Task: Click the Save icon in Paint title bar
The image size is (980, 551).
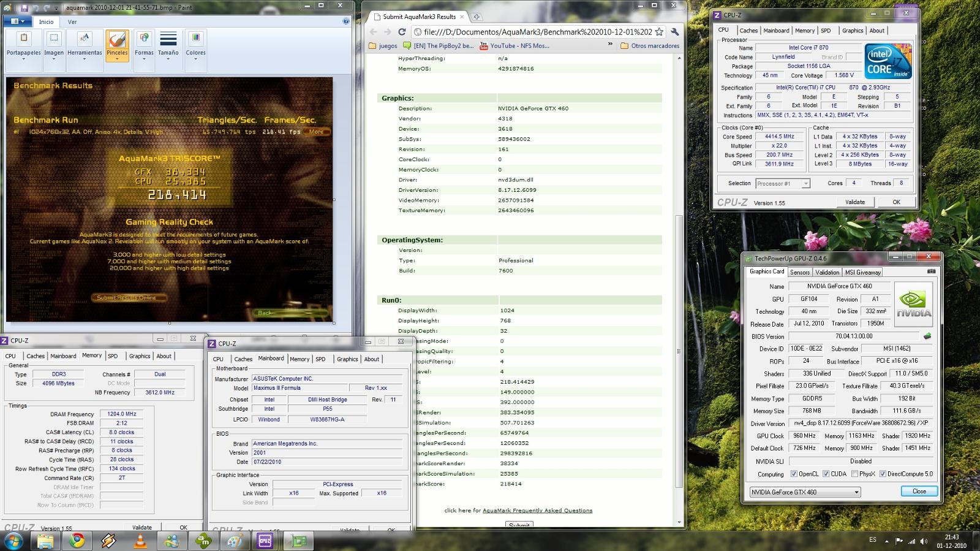Action: 24,8
